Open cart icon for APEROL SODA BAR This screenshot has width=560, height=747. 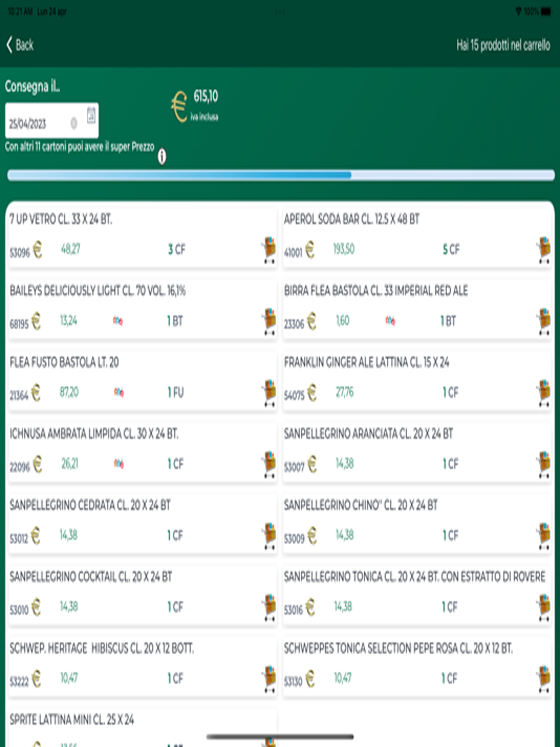[x=544, y=250]
